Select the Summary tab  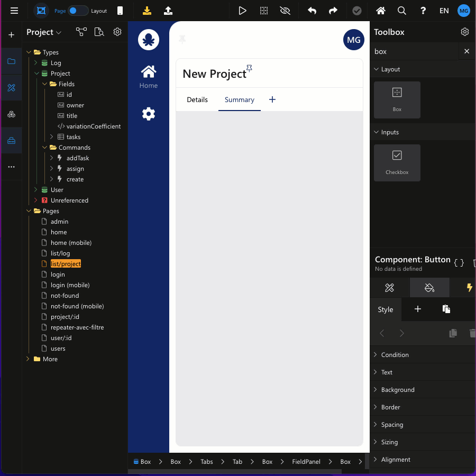pos(239,99)
